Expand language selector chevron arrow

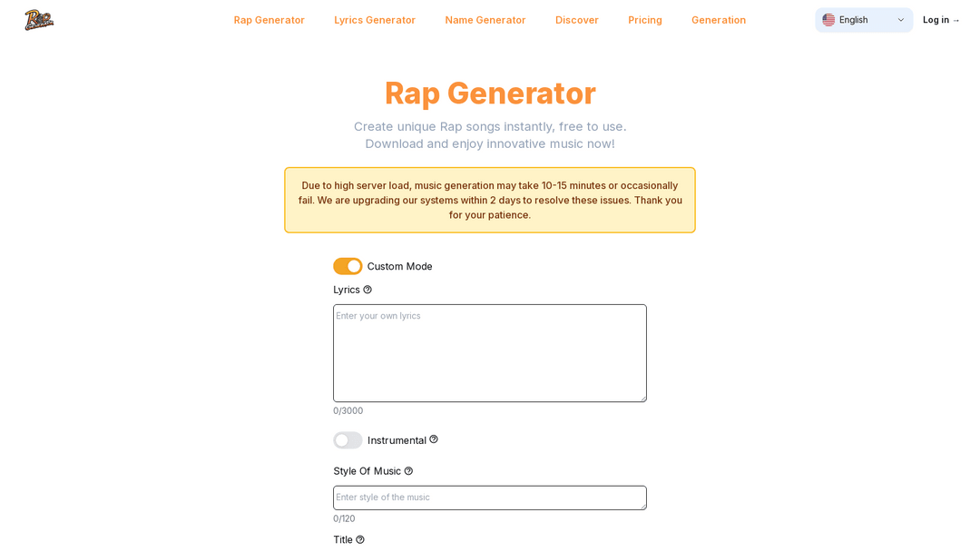(x=901, y=20)
